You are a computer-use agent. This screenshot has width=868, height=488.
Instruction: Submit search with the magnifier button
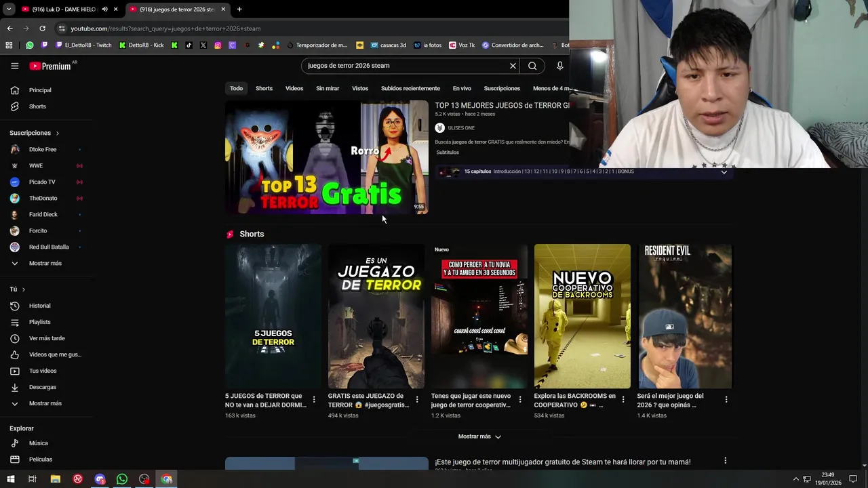coord(532,66)
